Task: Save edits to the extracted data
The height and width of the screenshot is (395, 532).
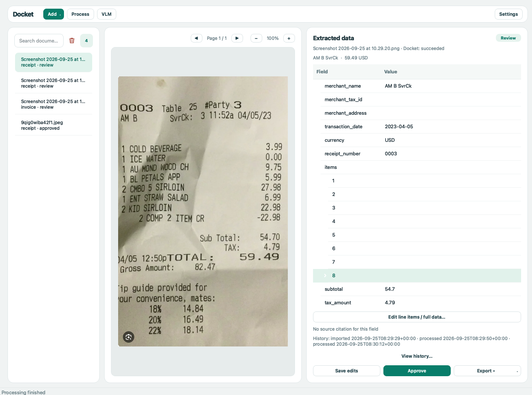Action: pos(347,371)
